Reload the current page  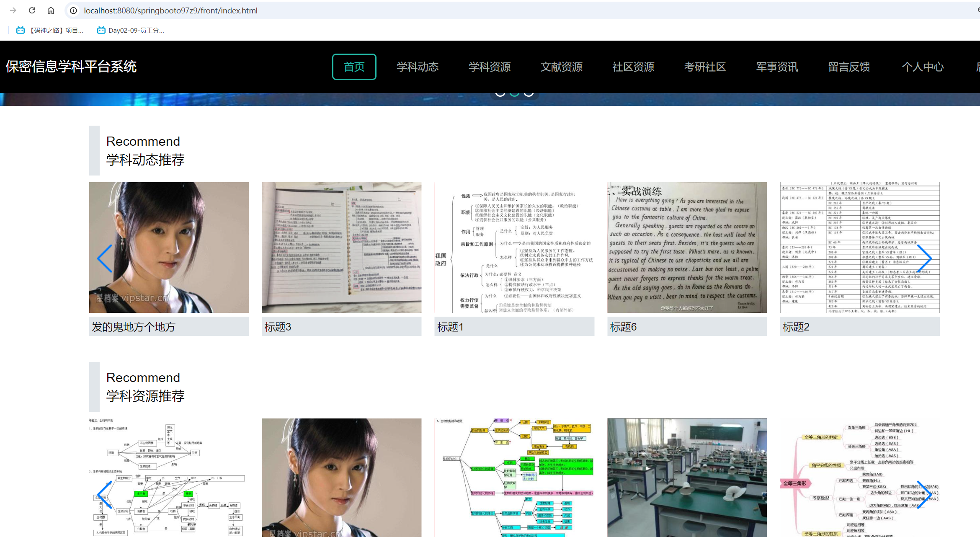(x=32, y=10)
